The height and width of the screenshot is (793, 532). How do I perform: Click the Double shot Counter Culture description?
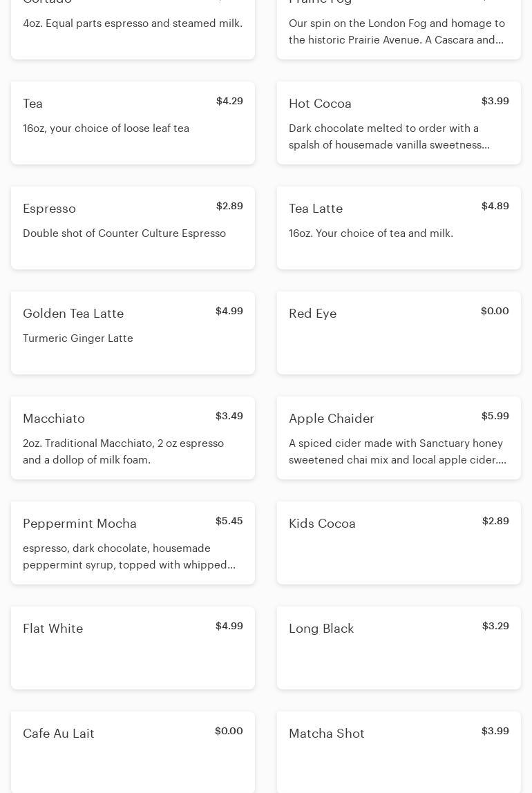(124, 233)
